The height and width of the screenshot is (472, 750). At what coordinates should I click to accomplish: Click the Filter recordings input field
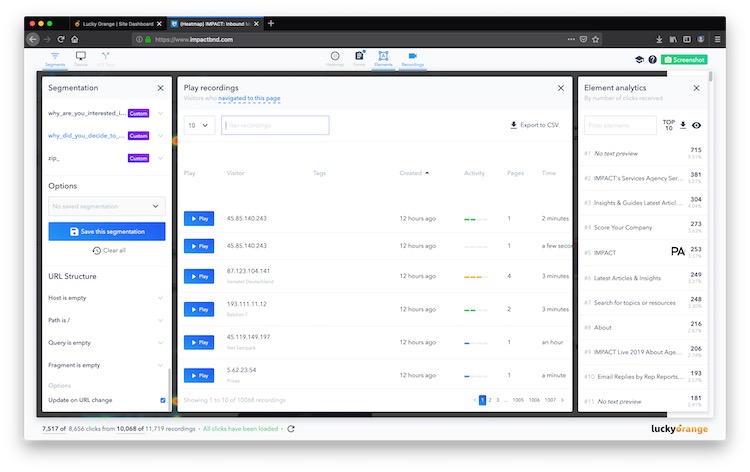[275, 125]
